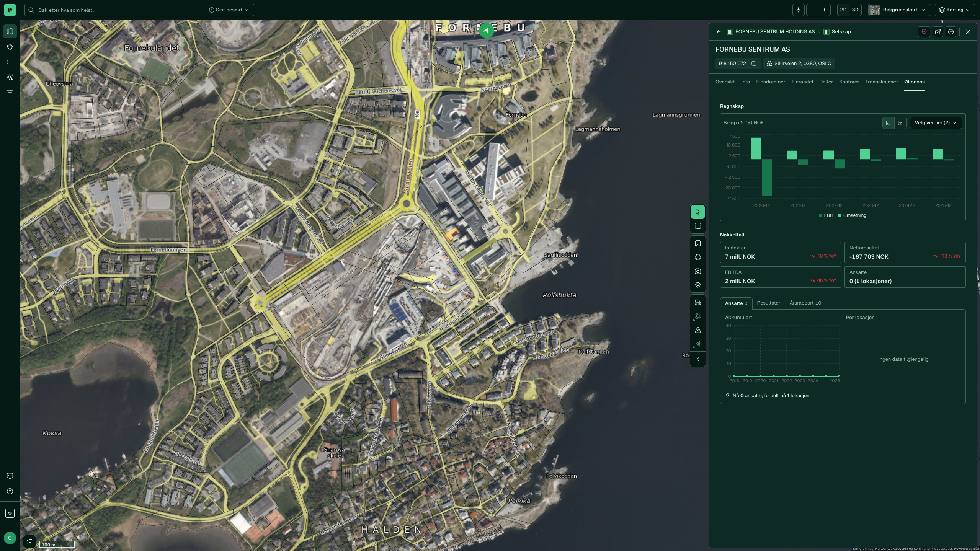Click the terrain mountain icon
This screenshot has height=551, width=980.
[x=697, y=330]
